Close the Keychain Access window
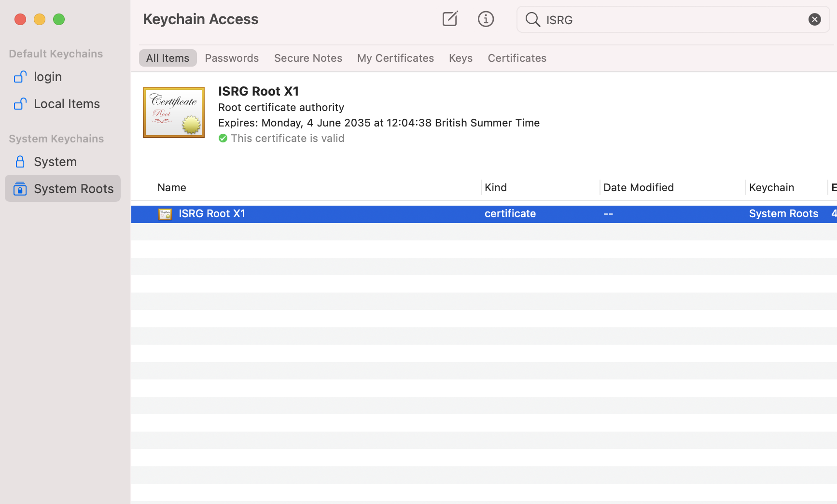The width and height of the screenshot is (837, 504). [x=20, y=19]
